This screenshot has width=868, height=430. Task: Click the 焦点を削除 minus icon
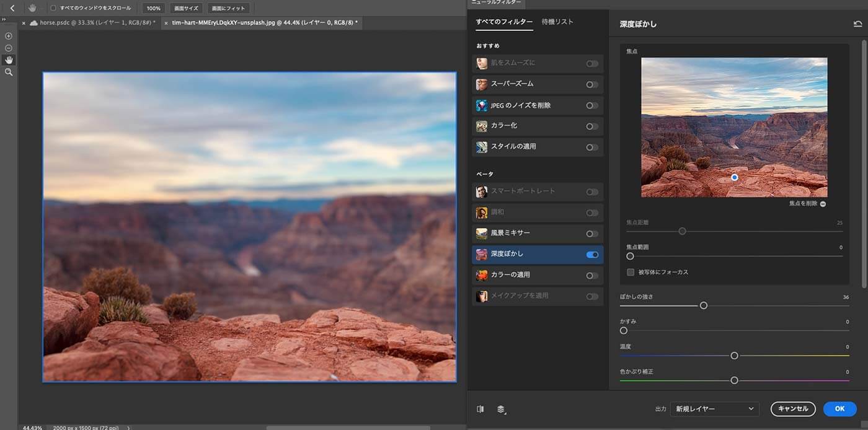(823, 204)
